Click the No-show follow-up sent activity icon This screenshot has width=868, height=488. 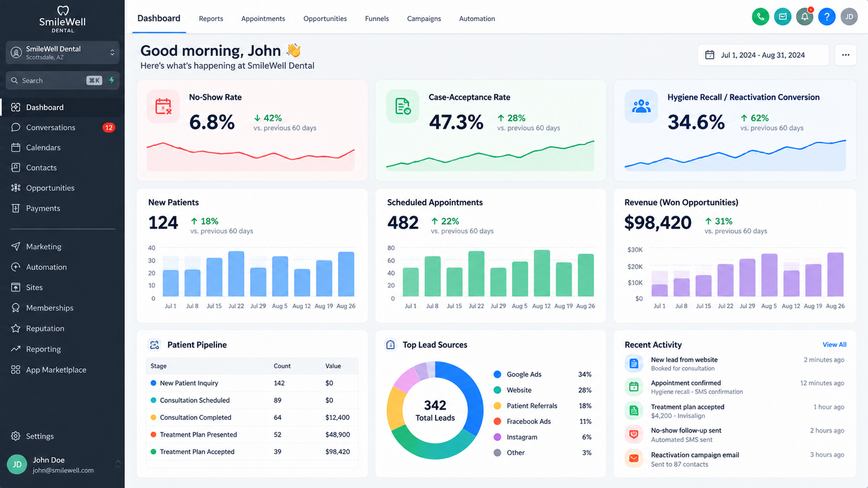pos(634,434)
